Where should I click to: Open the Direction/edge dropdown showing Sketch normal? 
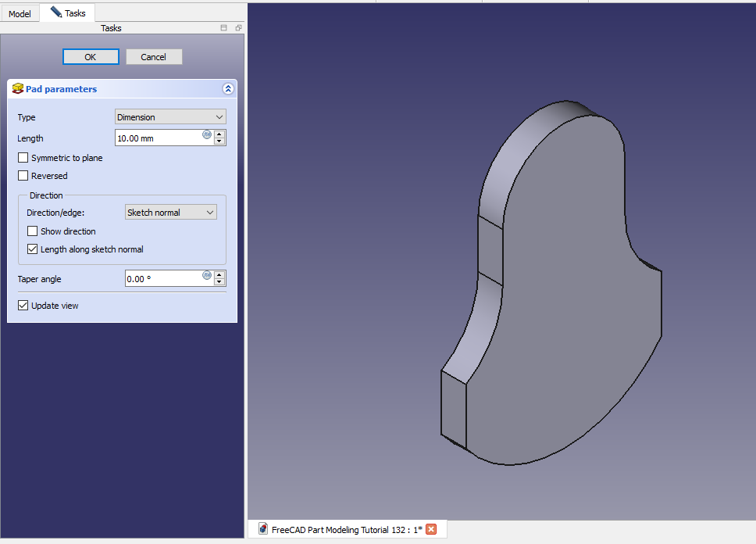170,213
